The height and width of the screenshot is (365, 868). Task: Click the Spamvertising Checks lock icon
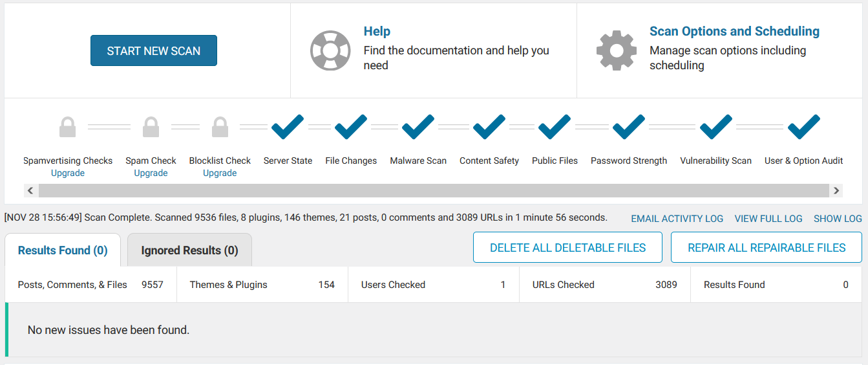tap(68, 127)
